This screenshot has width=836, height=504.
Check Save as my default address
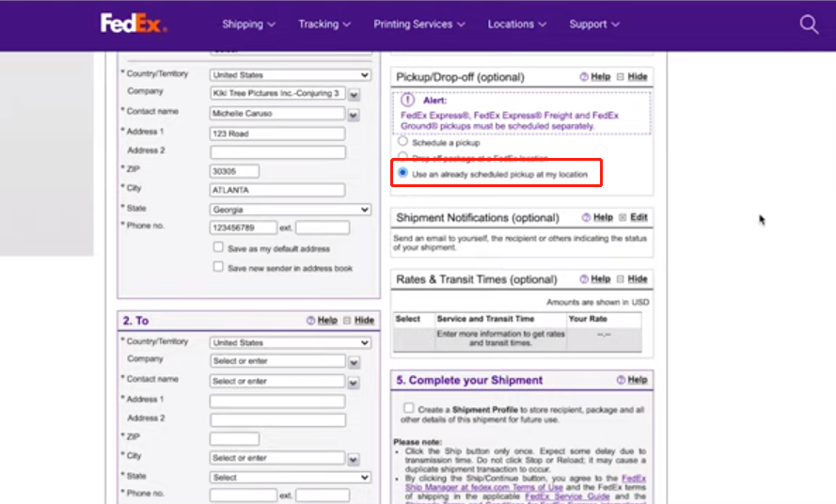[x=218, y=247]
